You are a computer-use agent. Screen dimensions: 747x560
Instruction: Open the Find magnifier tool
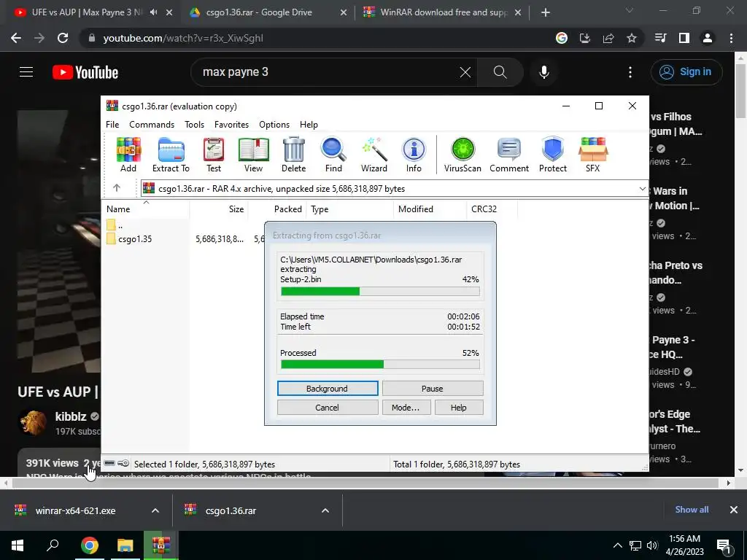click(x=333, y=155)
